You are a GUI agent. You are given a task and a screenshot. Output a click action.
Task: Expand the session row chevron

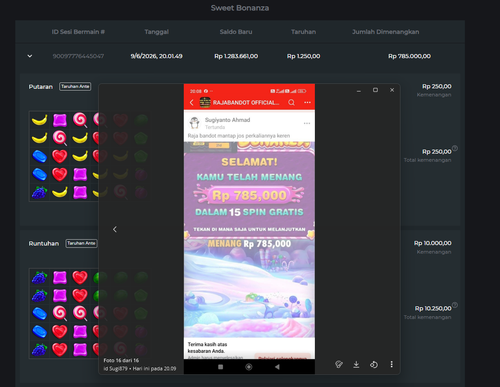[30, 56]
